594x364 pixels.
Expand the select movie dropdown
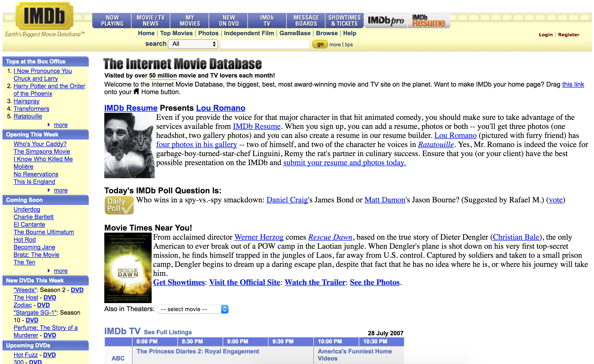pyautogui.click(x=193, y=309)
